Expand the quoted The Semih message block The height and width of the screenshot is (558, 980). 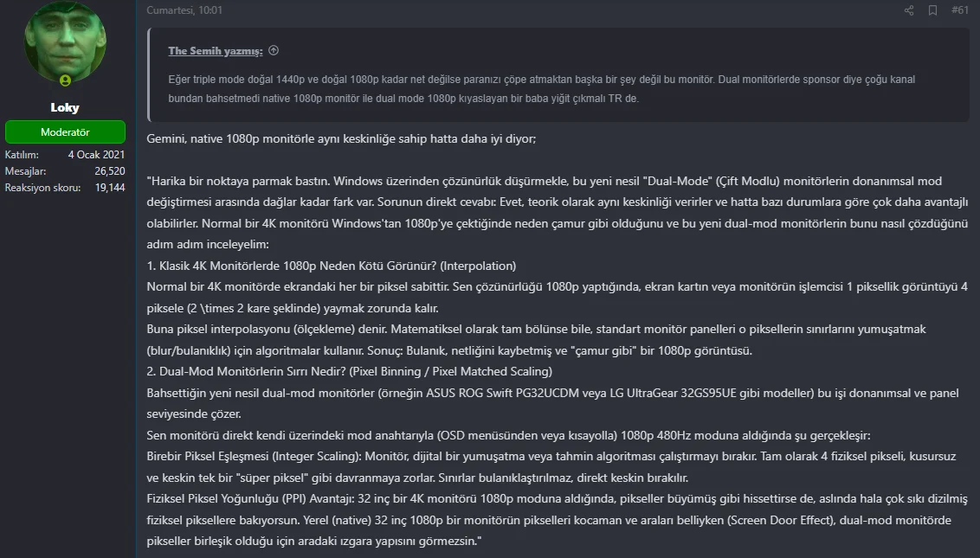(x=559, y=74)
